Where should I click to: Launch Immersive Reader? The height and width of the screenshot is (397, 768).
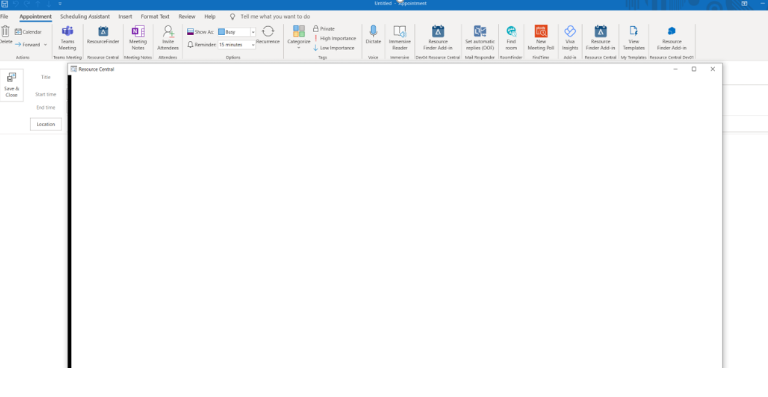[x=400, y=38]
